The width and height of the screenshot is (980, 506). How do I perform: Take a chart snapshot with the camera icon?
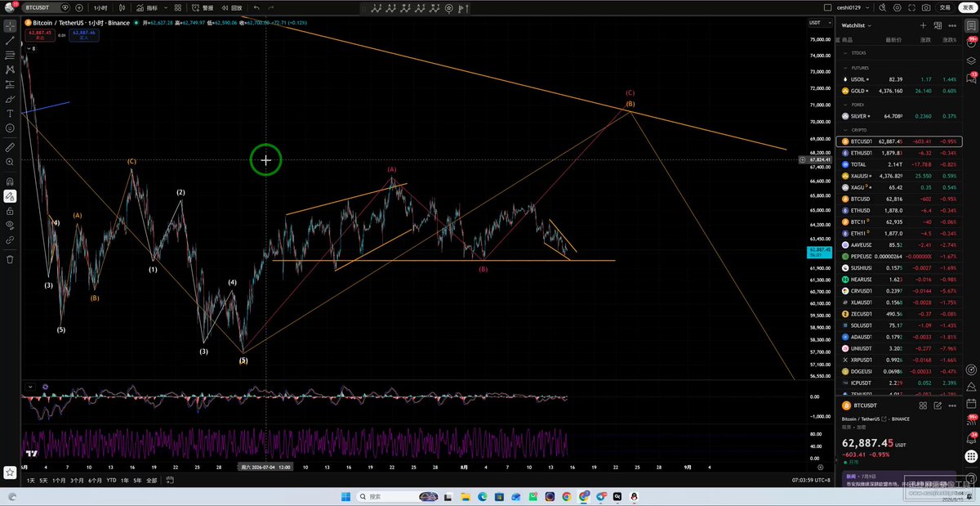926,7
